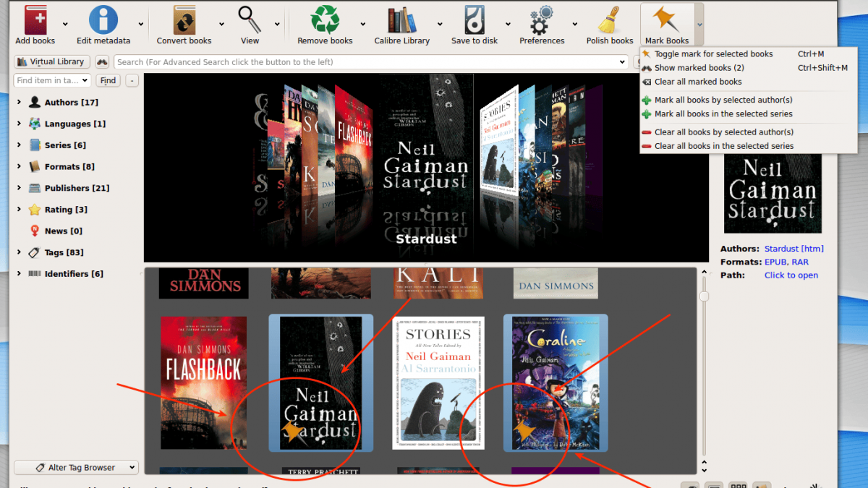The image size is (868, 488).
Task: Open the Edit metadata dropdown arrow
Action: pyautogui.click(x=140, y=24)
